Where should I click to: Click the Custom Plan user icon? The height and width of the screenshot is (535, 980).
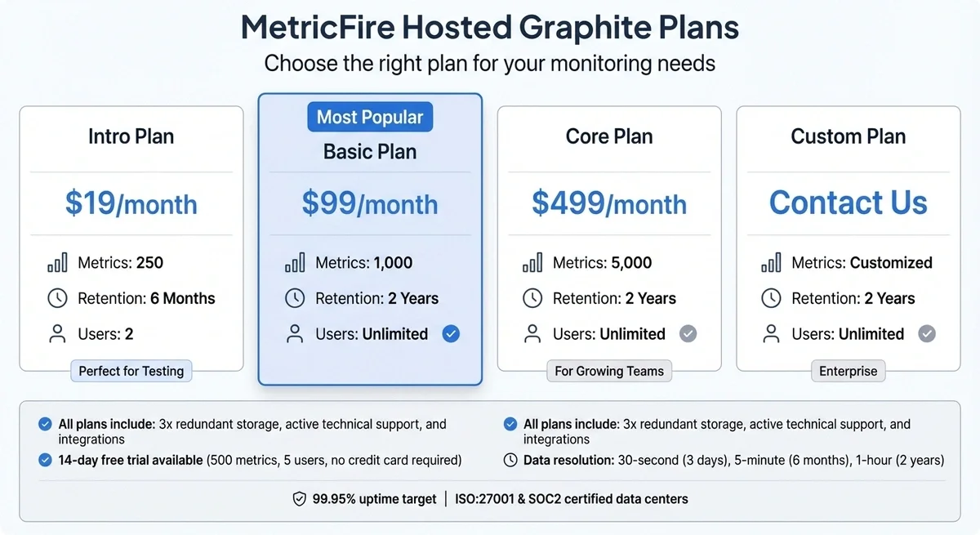(771, 333)
